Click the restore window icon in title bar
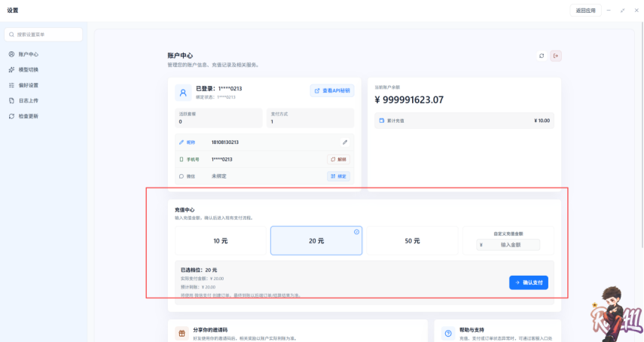 tap(623, 11)
